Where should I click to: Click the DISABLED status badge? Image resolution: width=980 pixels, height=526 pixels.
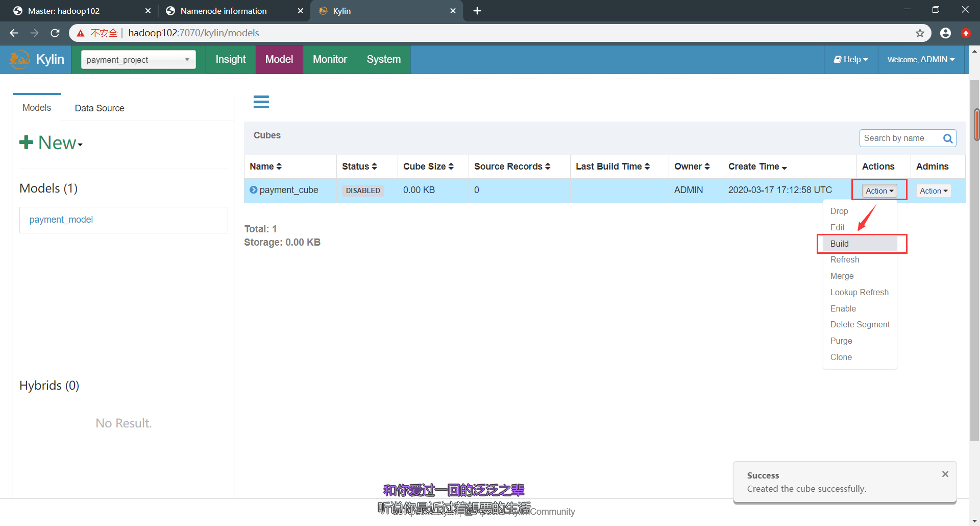point(363,190)
